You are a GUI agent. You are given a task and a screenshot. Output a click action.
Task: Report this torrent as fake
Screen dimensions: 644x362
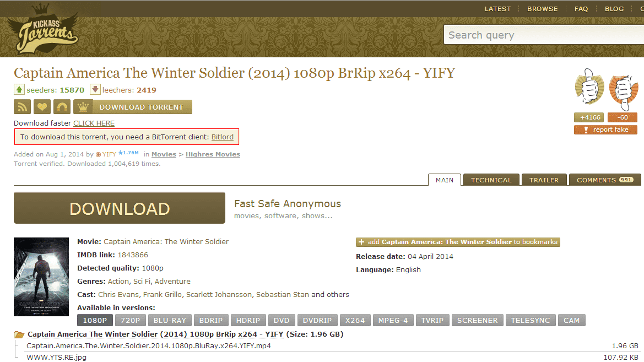tap(605, 130)
